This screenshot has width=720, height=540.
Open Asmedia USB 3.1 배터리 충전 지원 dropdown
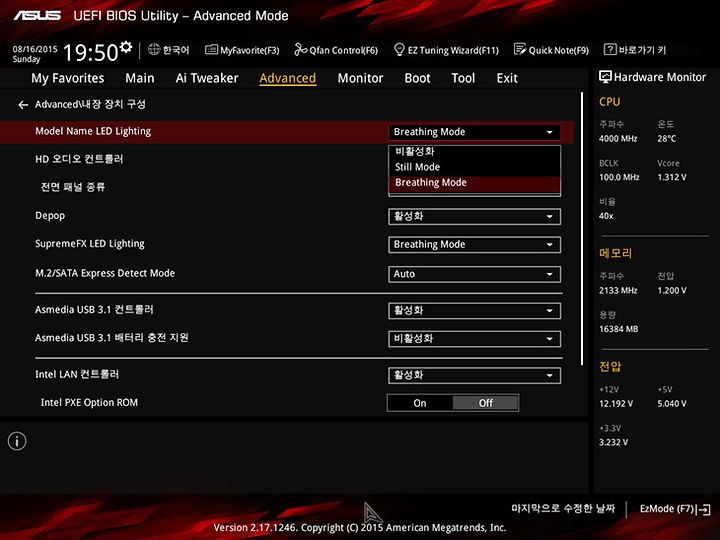click(x=474, y=339)
